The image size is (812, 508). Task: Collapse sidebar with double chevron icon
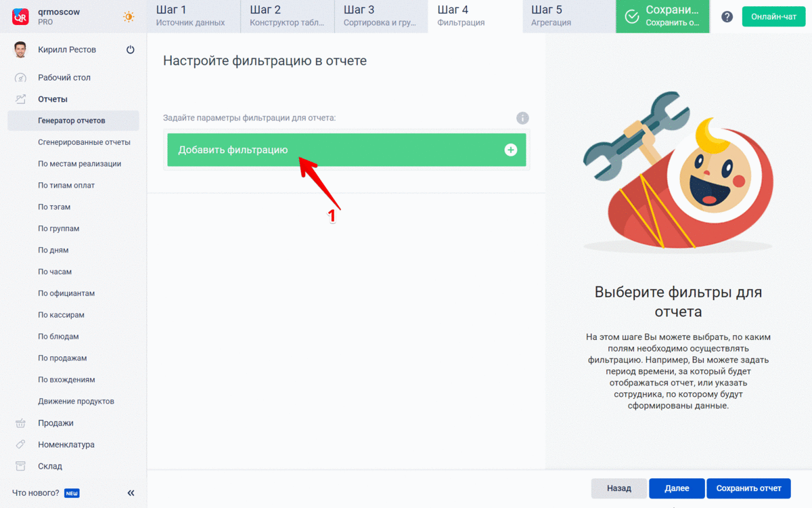(x=131, y=493)
